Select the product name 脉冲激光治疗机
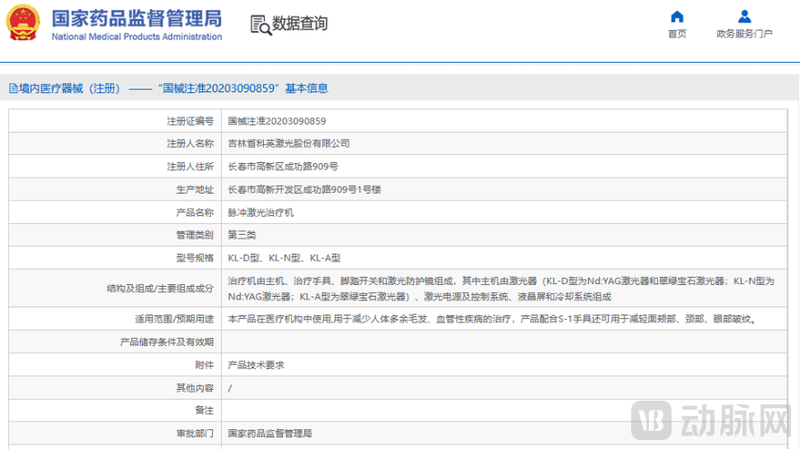Viewport: 800px width, 449px height. pos(261,213)
